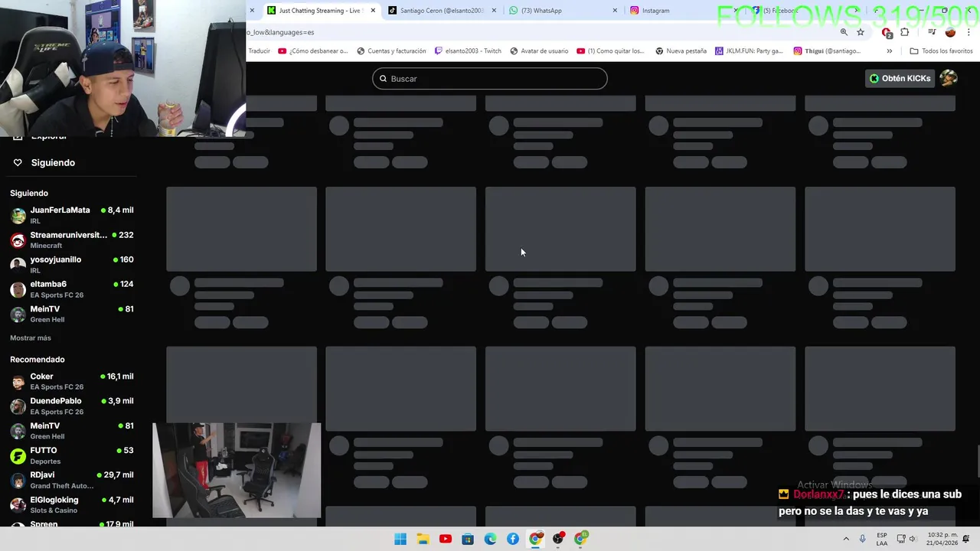Open Facebook app in taskbar
The height and width of the screenshot is (551, 980).
point(513,539)
